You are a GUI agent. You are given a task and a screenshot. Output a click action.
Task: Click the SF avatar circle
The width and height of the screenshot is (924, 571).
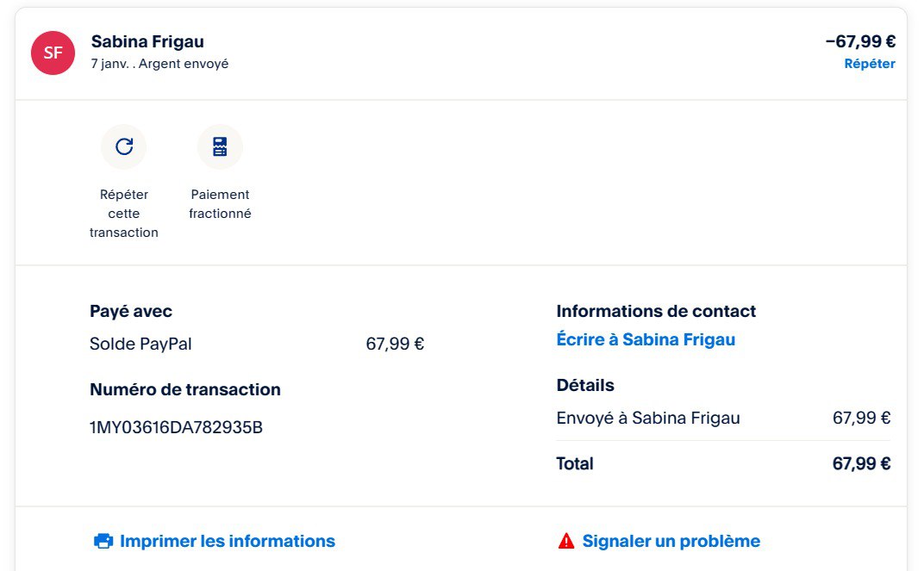53,53
